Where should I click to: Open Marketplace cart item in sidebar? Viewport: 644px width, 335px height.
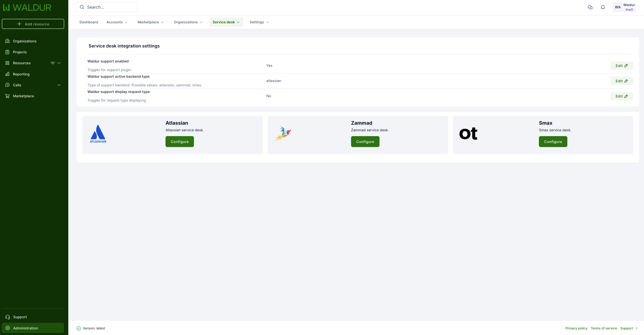click(23, 96)
